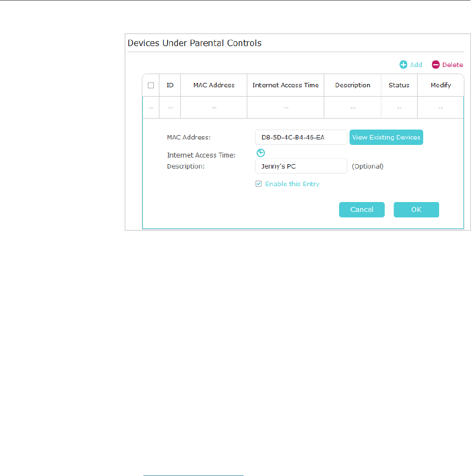Open the Internet Access Time clock icon
The height and width of the screenshot is (476, 471).
pyautogui.click(x=261, y=153)
